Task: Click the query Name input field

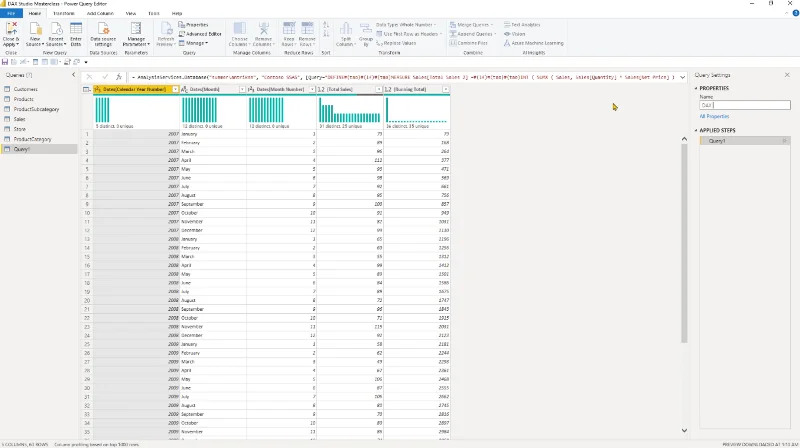Action: pos(745,105)
